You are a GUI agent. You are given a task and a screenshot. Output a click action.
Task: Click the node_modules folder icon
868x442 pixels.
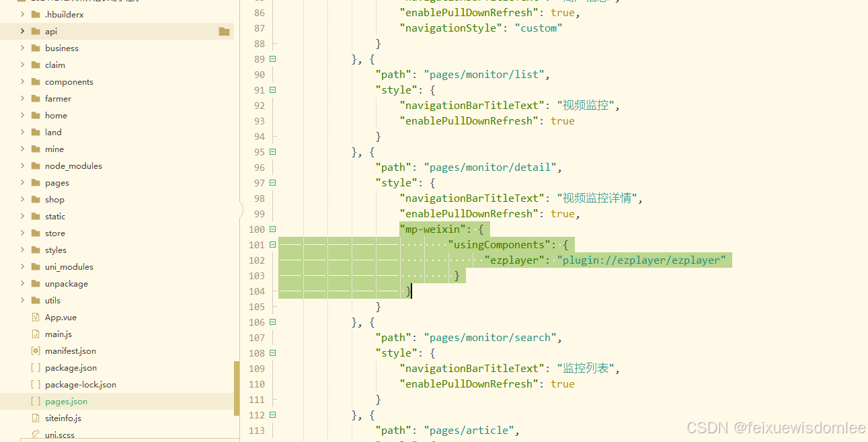pyautogui.click(x=36, y=165)
